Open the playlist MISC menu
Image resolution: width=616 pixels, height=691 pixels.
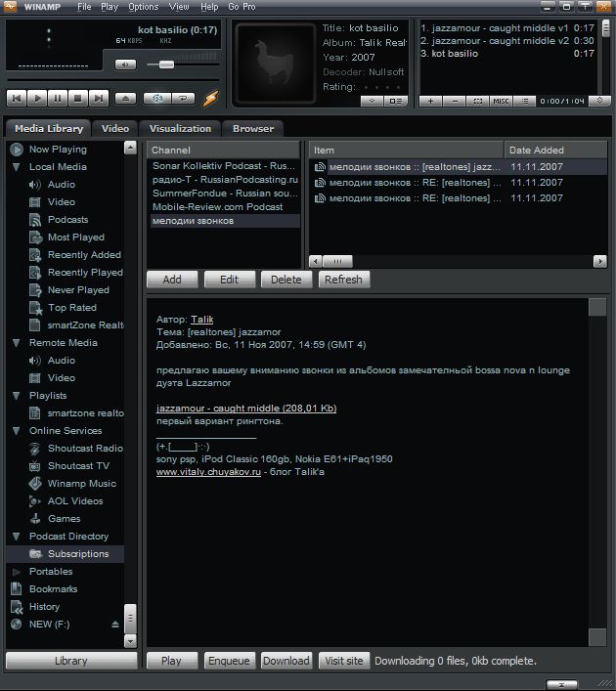tap(501, 101)
